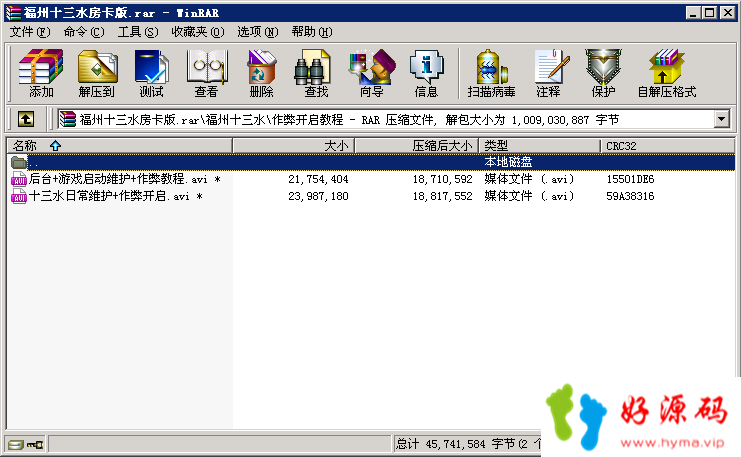Maximize the WinRAR window
The width and height of the screenshot is (741, 457).
click(x=709, y=13)
